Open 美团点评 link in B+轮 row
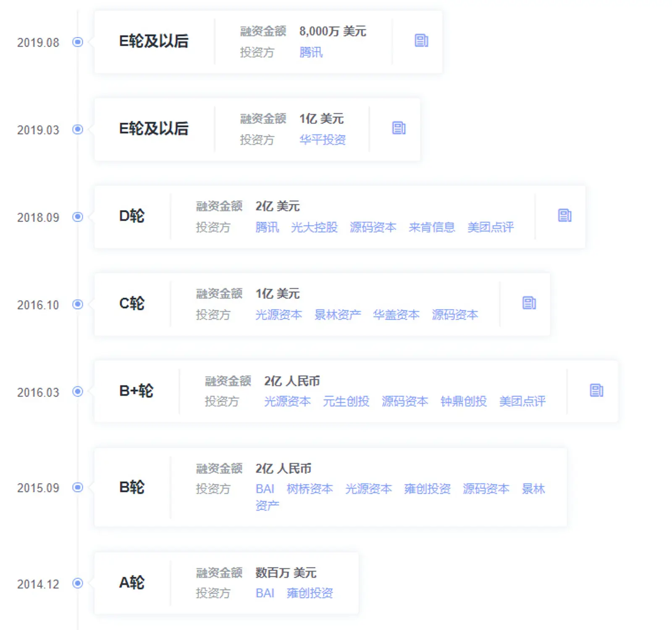The height and width of the screenshot is (630, 672). [523, 401]
